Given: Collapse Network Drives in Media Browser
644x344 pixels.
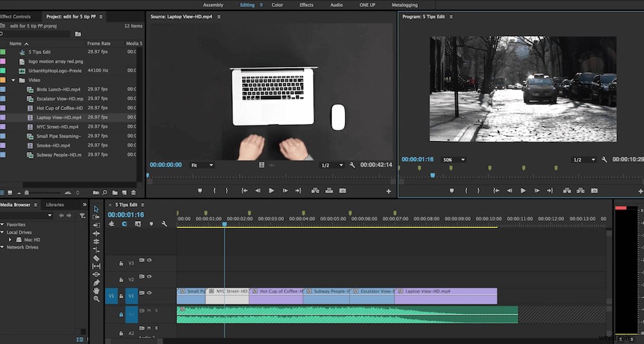Looking at the screenshot, I should click(2, 247).
